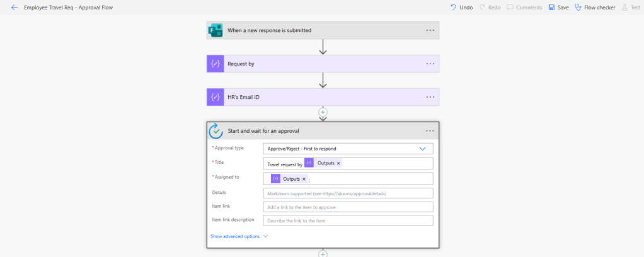
Task: Test the flow
Action: tap(631, 8)
